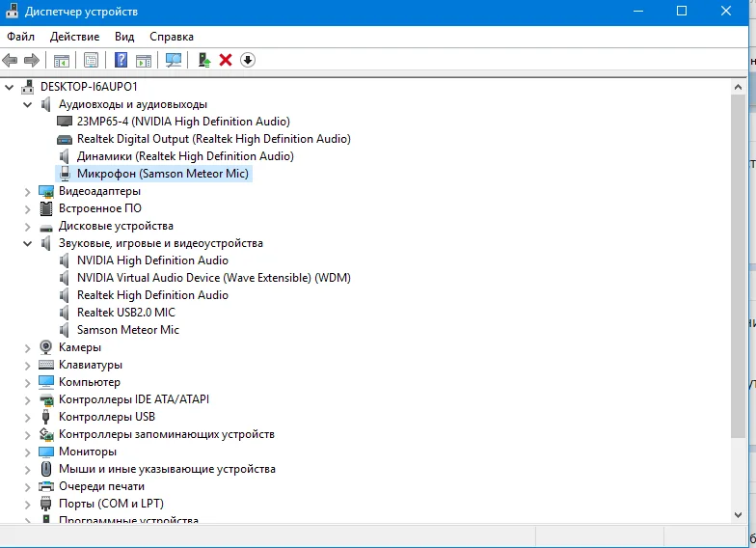Screen dimensions: 756x548
Task: Click the vertical scrollbar of device tree
Action: click(738, 289)
